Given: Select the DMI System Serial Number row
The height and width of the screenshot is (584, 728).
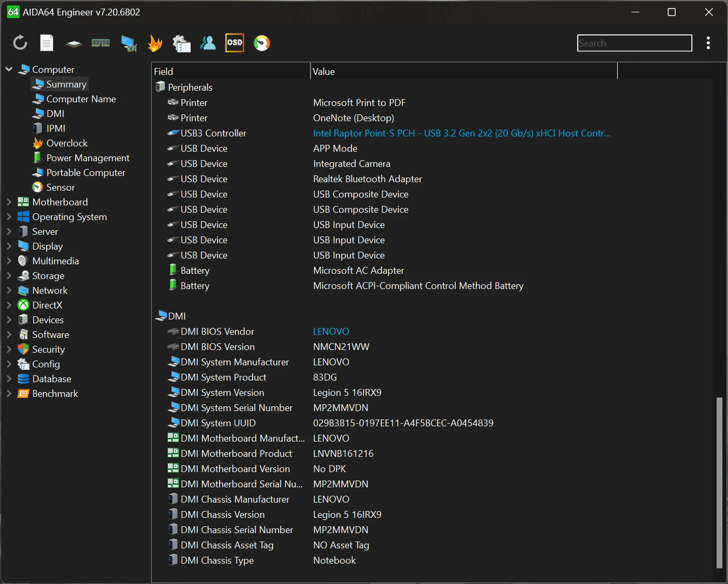Looking at the screenshot, I should point(431,408).
